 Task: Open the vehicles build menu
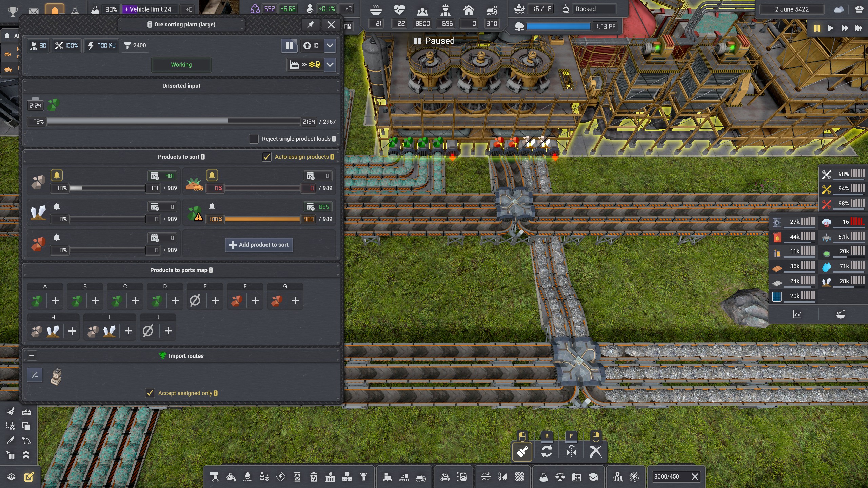421,477
